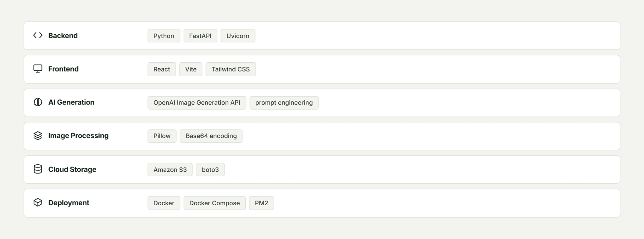This screenshot has width=644, height=239.
Task: Click the brain icon for AI Generation
Action: click(x=38, y=102)
